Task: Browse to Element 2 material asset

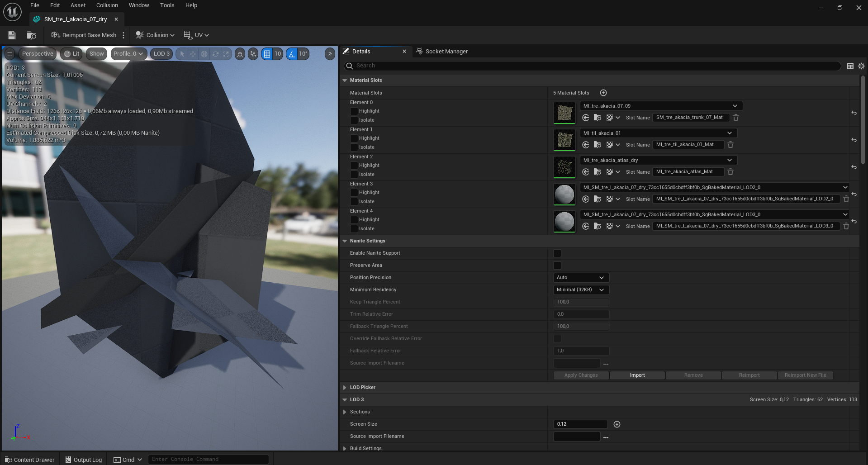Action: (x=598, y=172)
